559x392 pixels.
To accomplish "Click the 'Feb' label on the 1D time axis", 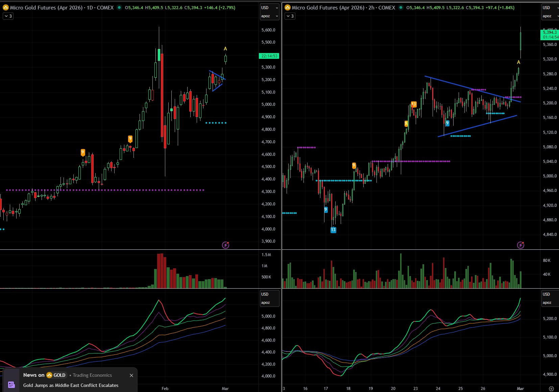I will coord(165,389).
